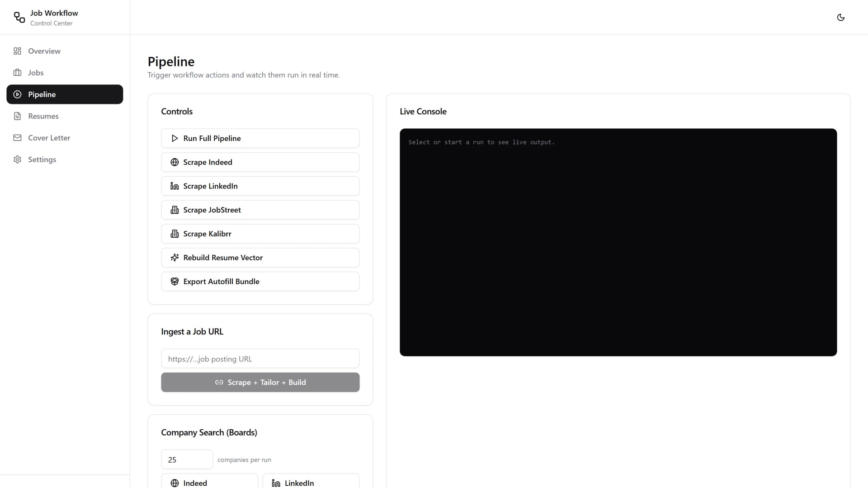
Task: Toggle dark mode moon icon
Action: (x=840, y=17)
